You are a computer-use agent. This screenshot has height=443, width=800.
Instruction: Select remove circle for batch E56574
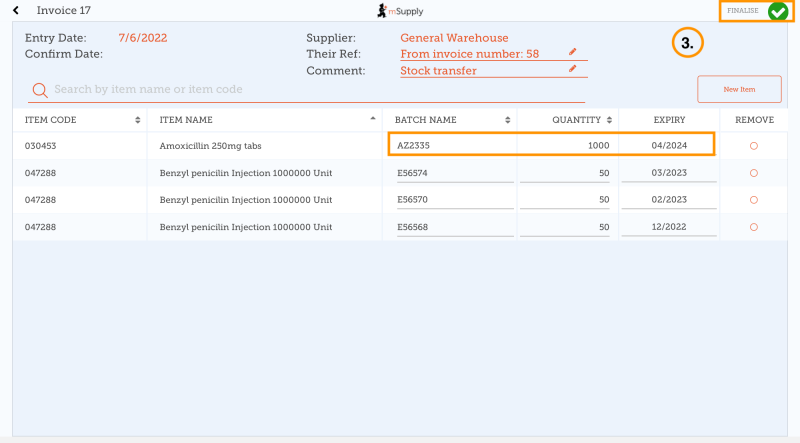pyautogui.click(x=753, y=173)
